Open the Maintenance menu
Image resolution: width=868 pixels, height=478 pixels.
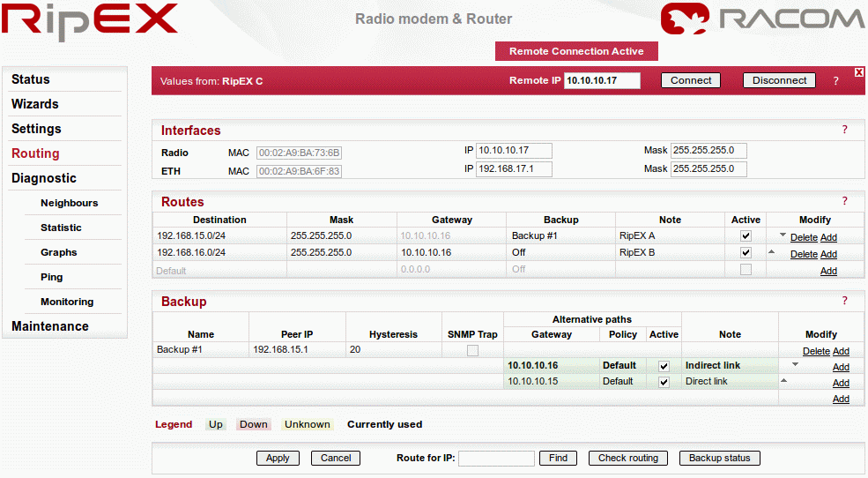point(50,326)
